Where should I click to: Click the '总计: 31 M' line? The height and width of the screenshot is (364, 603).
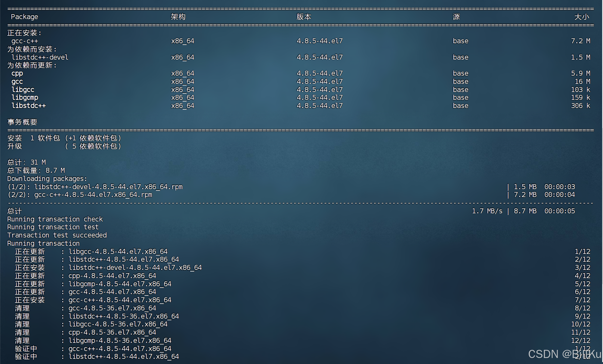(26, 162)
